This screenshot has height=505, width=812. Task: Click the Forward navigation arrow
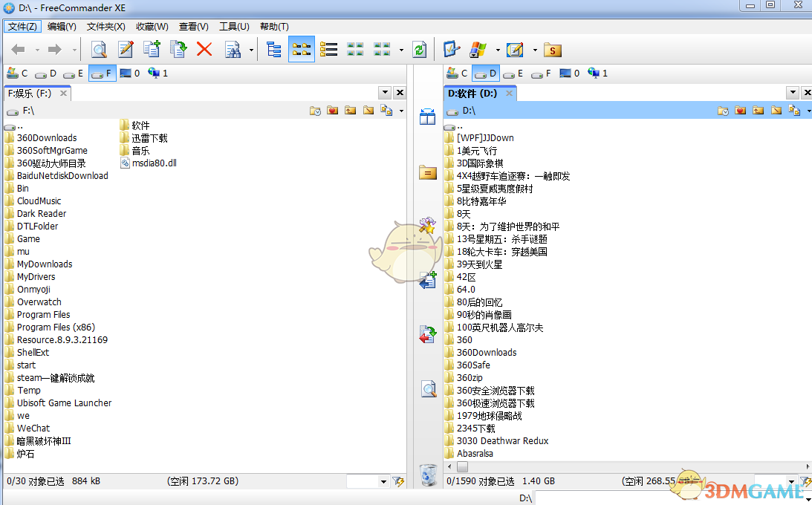pos(53,49)
